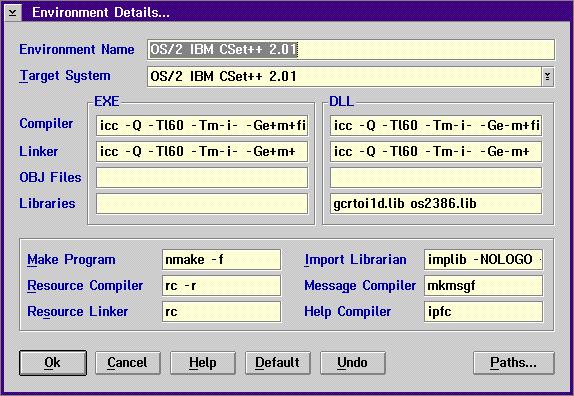Restore settings with Default button
The image size is (574, 396).
click(x=277, y=363)
